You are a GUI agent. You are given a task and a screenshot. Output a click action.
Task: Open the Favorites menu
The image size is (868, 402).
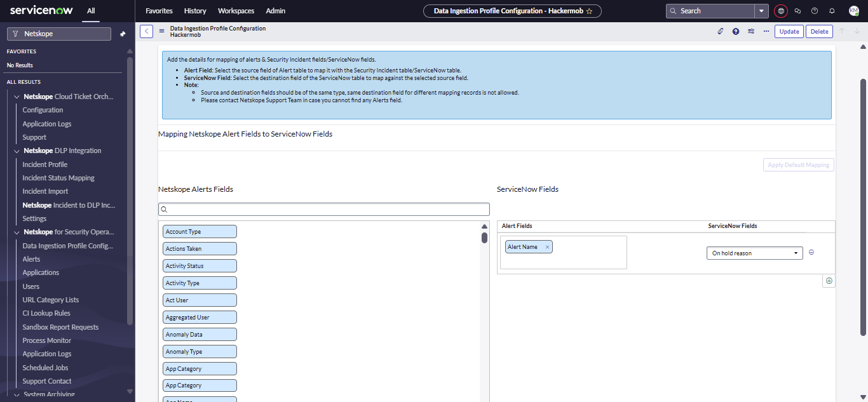point(159,11)
